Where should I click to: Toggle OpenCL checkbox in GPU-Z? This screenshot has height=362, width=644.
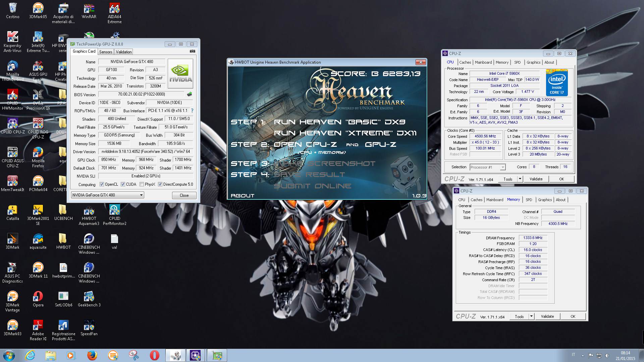102,184
